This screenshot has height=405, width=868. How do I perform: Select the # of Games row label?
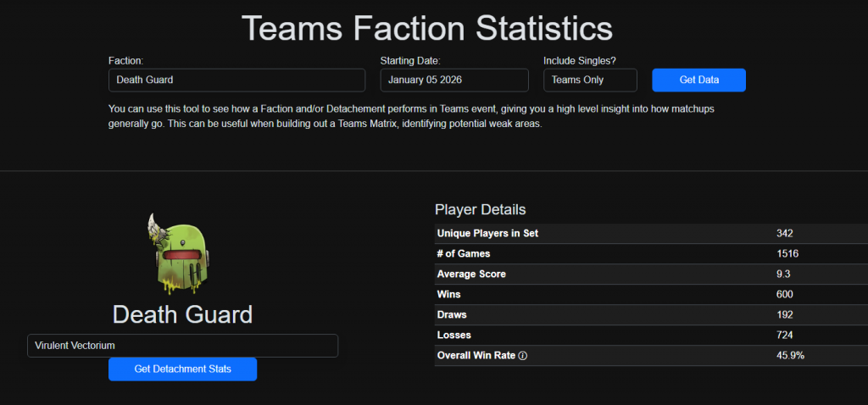click(x=463, y=253)
